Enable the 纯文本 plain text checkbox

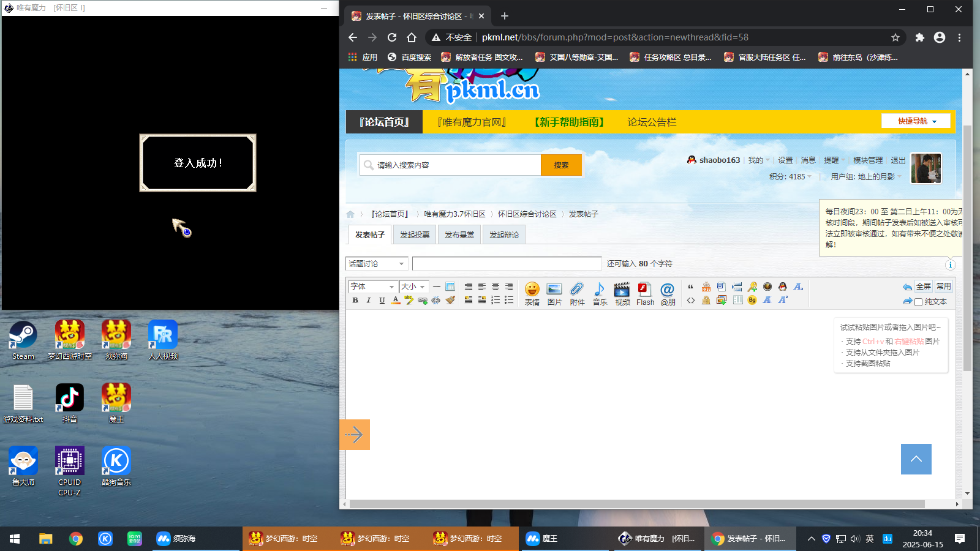pos(918,302)
